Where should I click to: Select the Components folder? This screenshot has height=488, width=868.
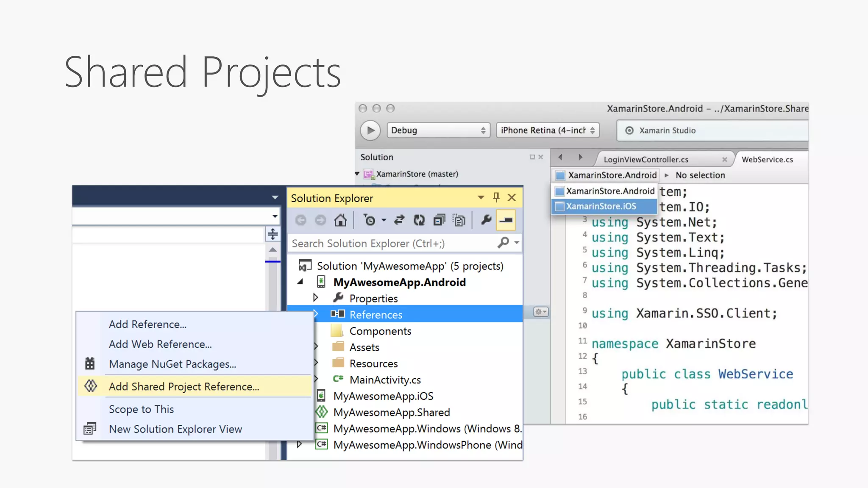pos(380,331)
